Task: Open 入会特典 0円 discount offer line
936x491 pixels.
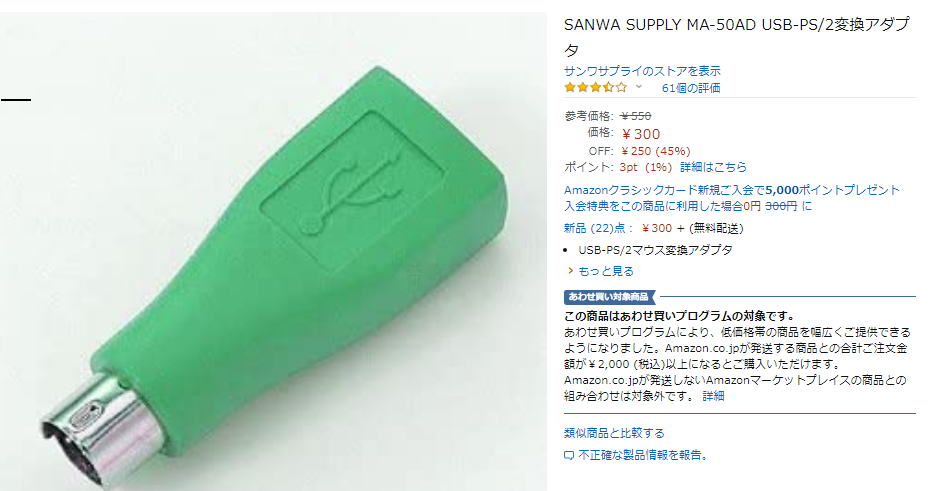Action: (688, 206)
